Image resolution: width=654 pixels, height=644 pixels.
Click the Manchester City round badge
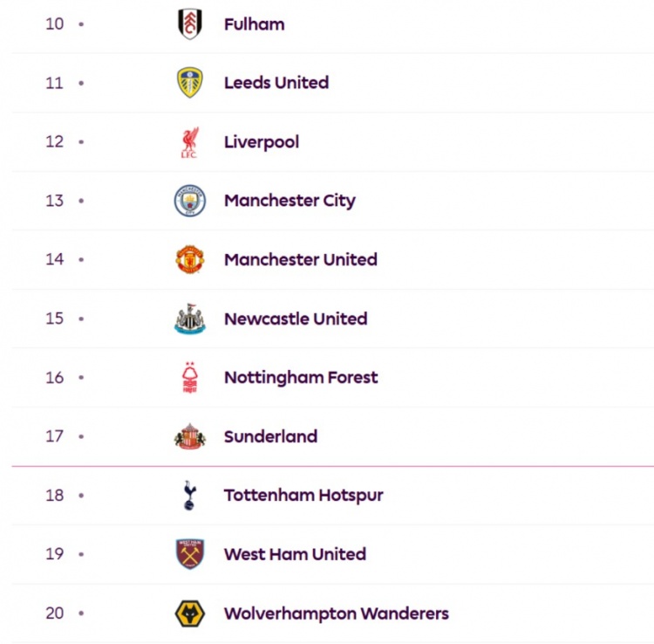pos(190,201)
